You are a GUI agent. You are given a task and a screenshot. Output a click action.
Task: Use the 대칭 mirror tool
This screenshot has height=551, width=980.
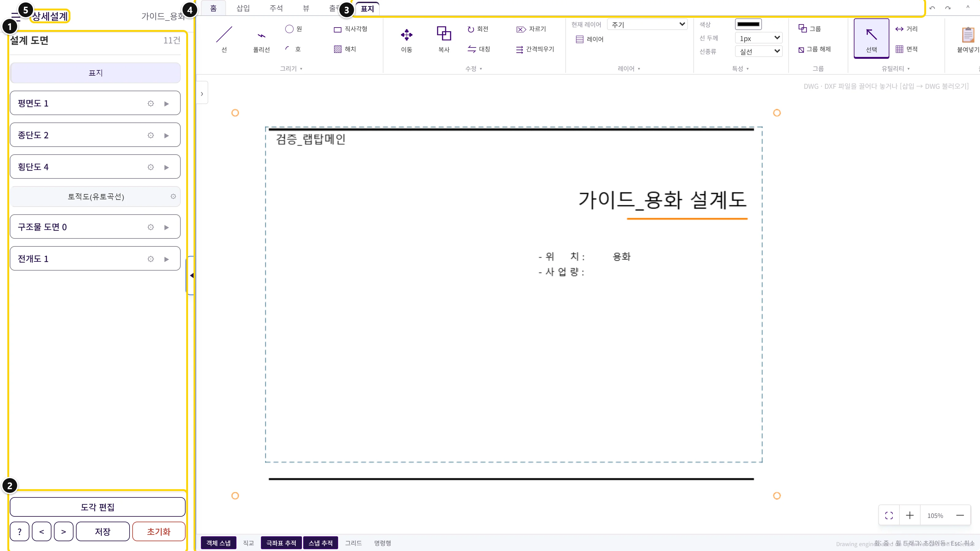coord(479,49)
